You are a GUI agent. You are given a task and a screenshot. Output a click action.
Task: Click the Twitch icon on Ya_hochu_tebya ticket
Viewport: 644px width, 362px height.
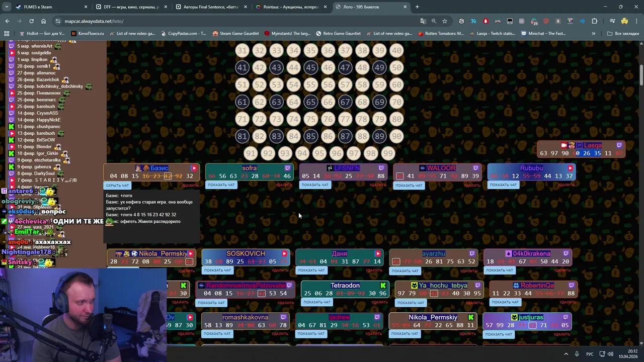(x=477, y=286)
